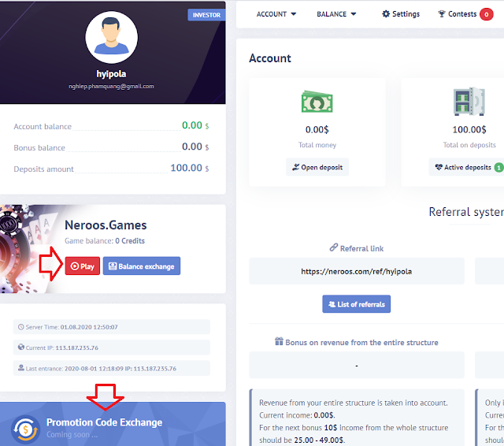Click the Open deposit button
The image size is (504, 446).
click(317, 167)
